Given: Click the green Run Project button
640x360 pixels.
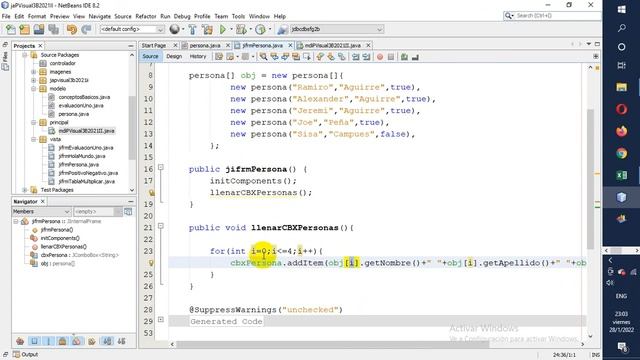Looking at the screenshot, I should coord(222,29).
